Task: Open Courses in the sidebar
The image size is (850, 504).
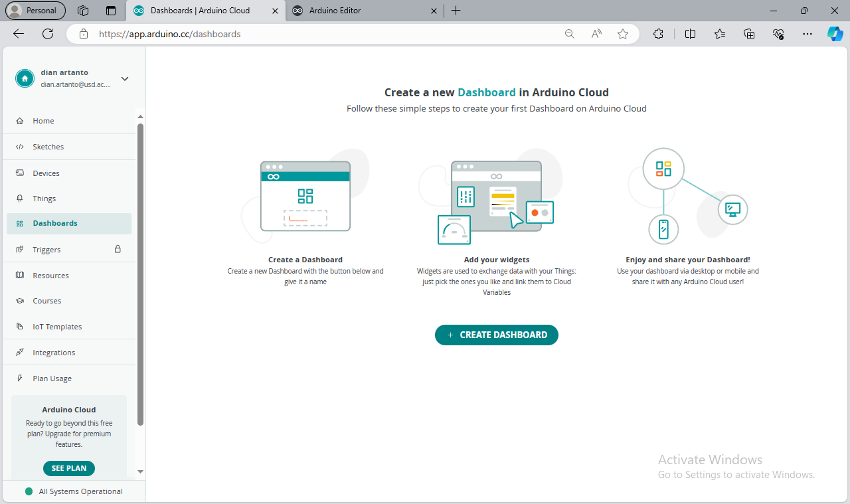Action: click(x=69, y=301)
